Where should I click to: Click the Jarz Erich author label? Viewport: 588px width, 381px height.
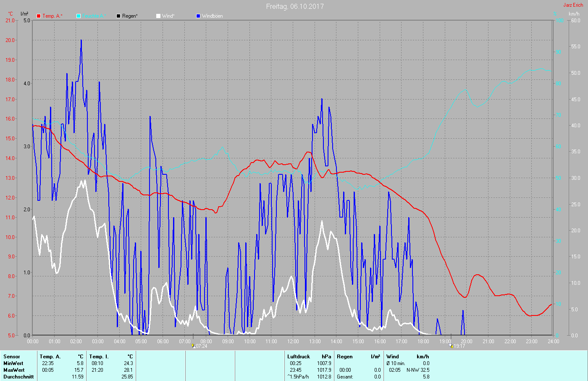(573, 5)
